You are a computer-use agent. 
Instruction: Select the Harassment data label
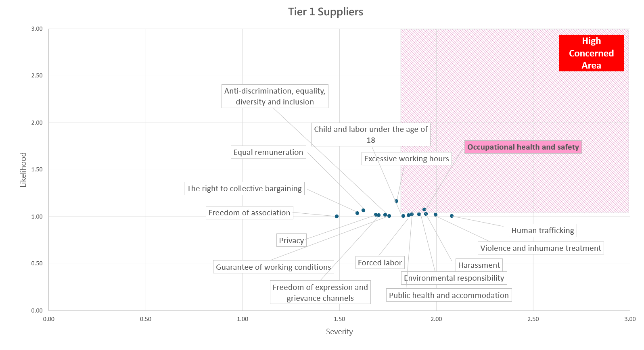coord(479,265)
